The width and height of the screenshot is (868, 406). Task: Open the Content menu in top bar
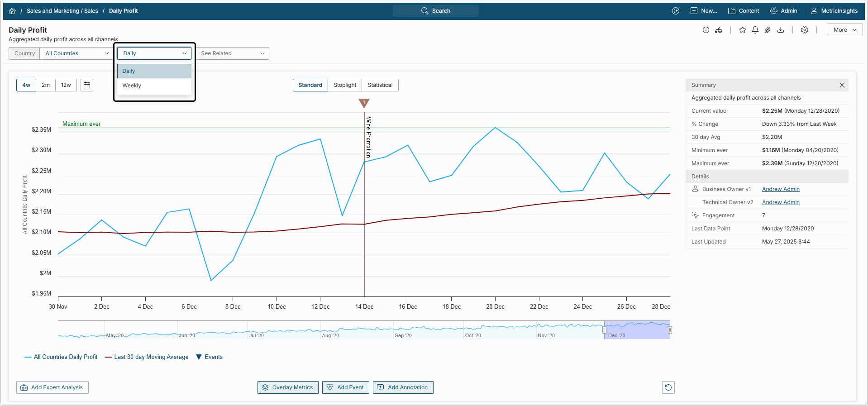[744, 11]
